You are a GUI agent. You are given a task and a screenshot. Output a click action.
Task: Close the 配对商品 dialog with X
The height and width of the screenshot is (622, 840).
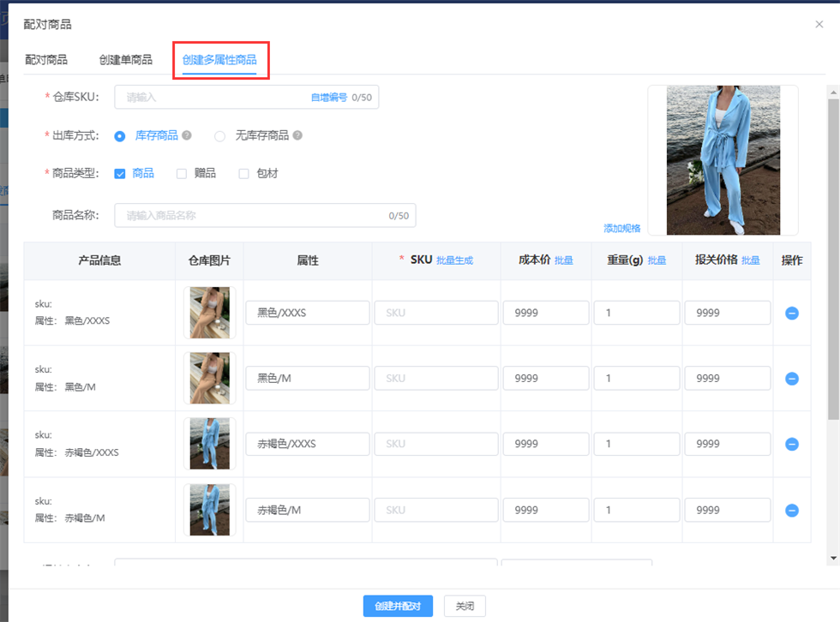point(819,24)
